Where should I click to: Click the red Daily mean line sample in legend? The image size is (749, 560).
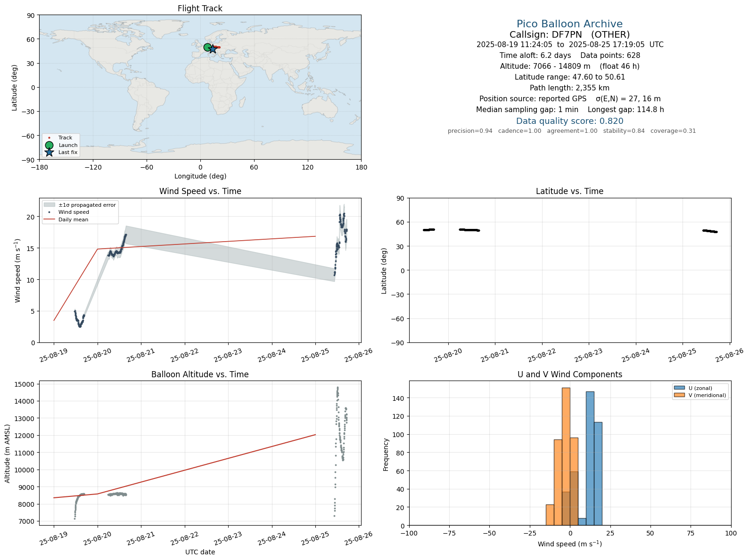tap(49, 219)
